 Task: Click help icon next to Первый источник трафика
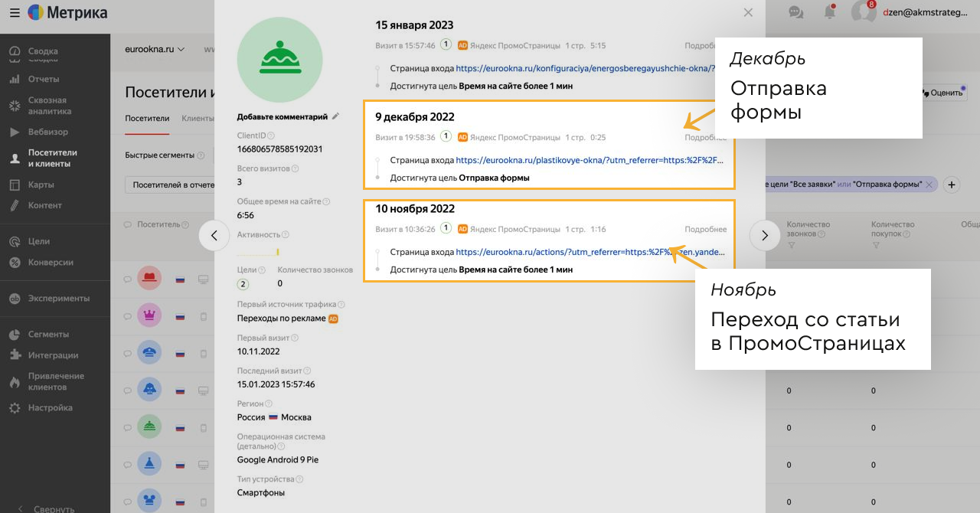click(x=341, y=304)
